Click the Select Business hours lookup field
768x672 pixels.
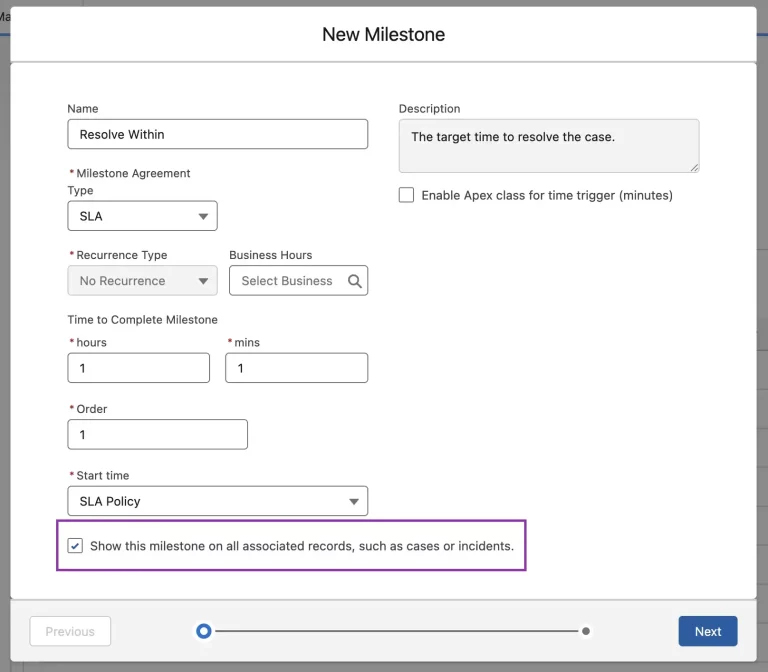pyautogui.click(x=289, y=281)
